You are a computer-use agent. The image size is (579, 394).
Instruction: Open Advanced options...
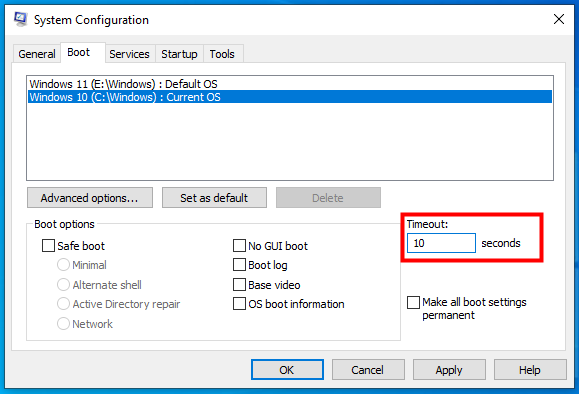coord(90,198)
